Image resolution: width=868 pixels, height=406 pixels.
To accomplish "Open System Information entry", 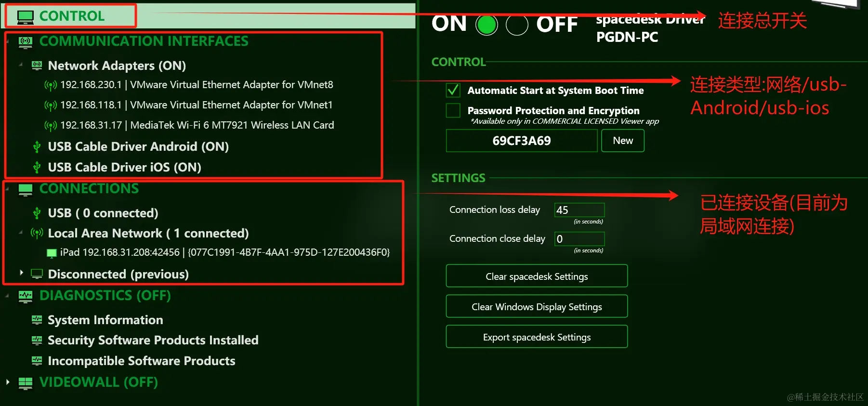I will (x=105, y=320).
